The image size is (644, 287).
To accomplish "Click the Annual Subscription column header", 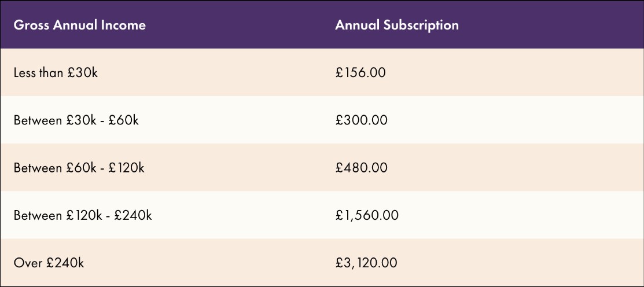I will coord(396,25).
